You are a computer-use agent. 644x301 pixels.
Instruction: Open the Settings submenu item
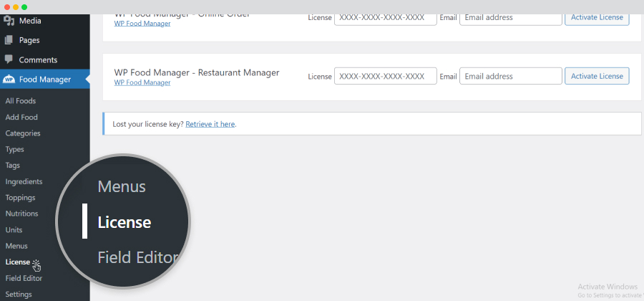point(19,295)
